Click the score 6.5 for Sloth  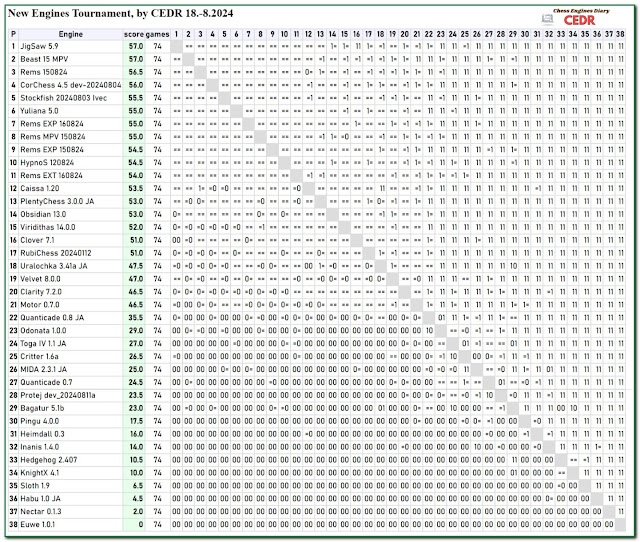coord(138,486)
